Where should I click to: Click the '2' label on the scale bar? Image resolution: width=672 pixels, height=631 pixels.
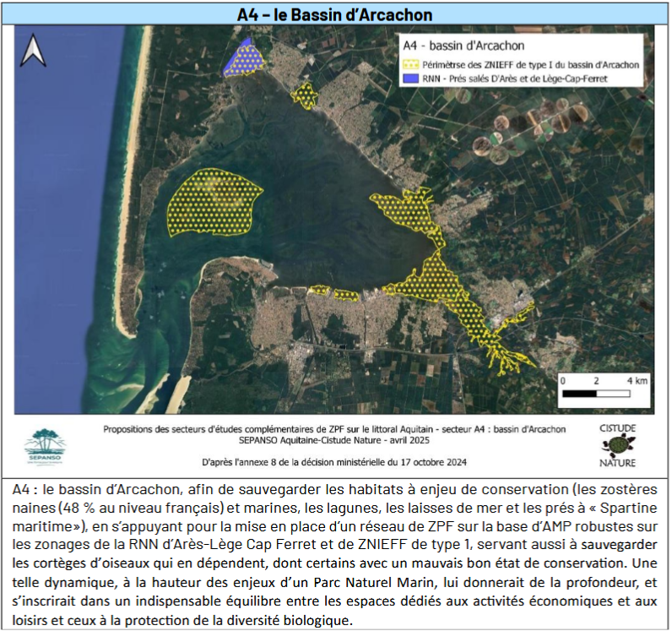596,380
